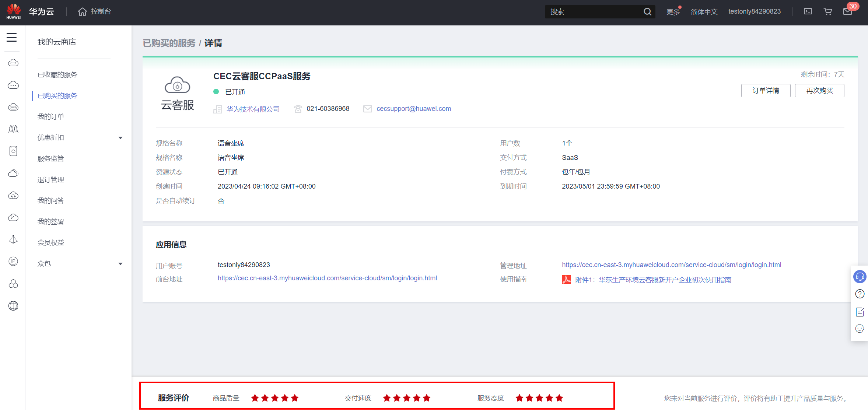The width and height of the screenshot is (868, 410).
Task: Click the triple-wave sidebar icon
Action: pyautogui.click(x=13, y=129)
